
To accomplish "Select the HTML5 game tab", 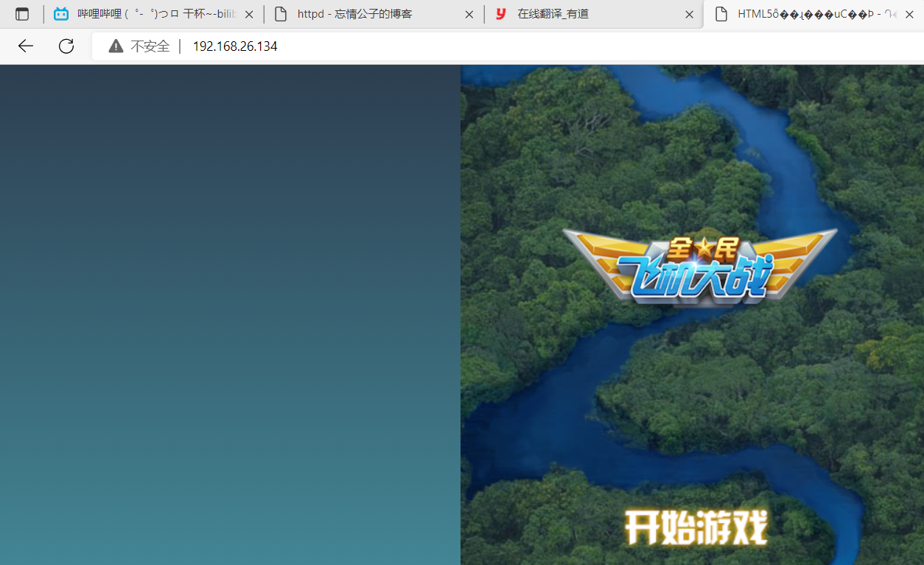I will [814, 14].
